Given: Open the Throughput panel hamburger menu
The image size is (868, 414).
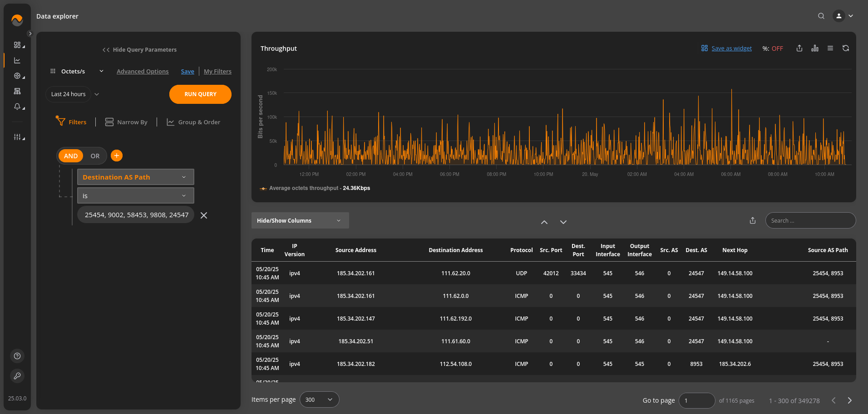Looking at the screenshot, I should click(830, 49).
